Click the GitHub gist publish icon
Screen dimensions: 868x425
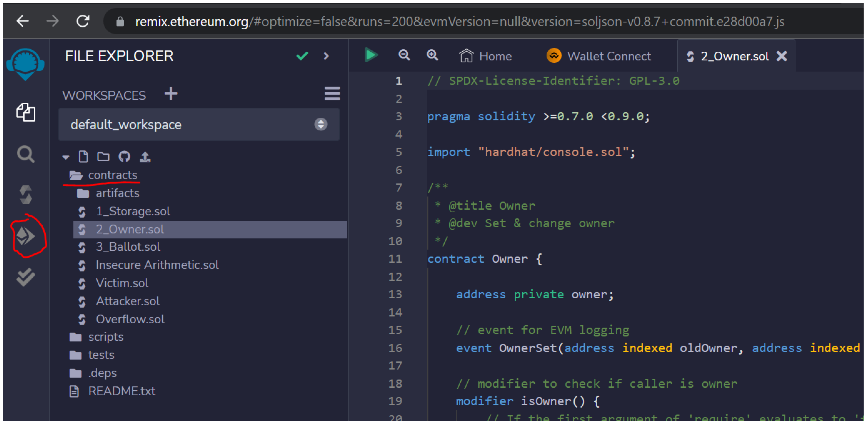124,157
